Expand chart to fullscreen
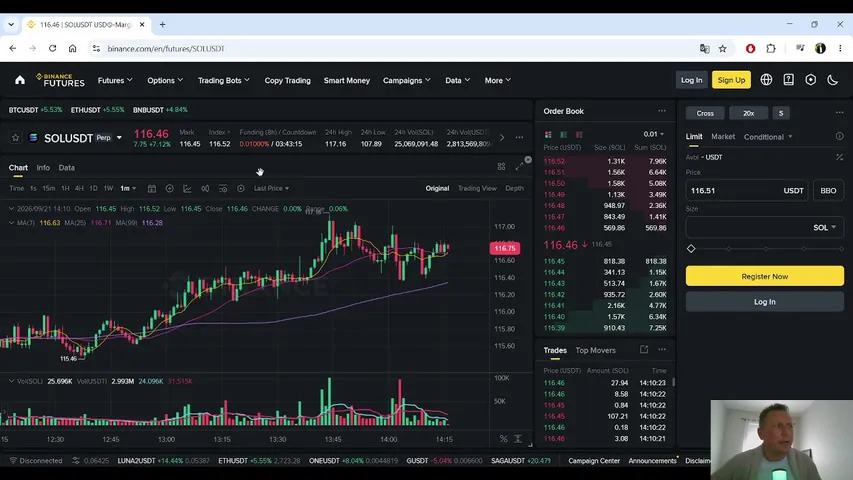The height and width of the screenshot is (480, 853). coord(519,167)
